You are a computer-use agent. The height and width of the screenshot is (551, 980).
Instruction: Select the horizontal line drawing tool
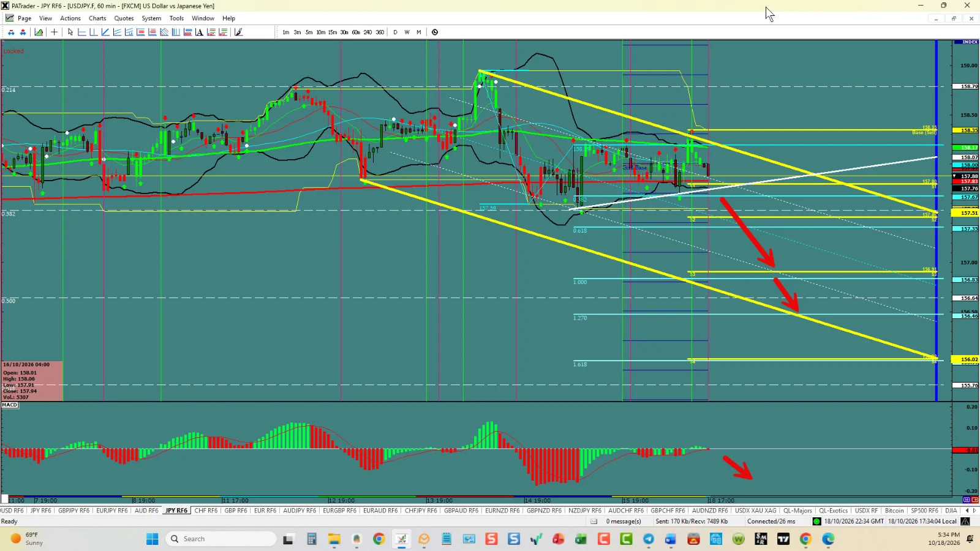(82, 32)
